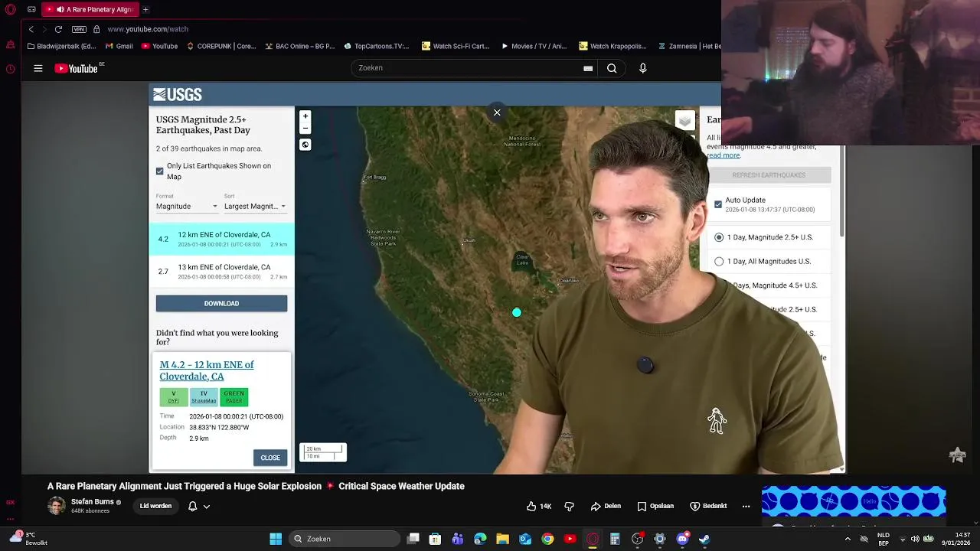Go back to previous page
980x551 pixels.
pyautogui.click(x=31, y=29)
